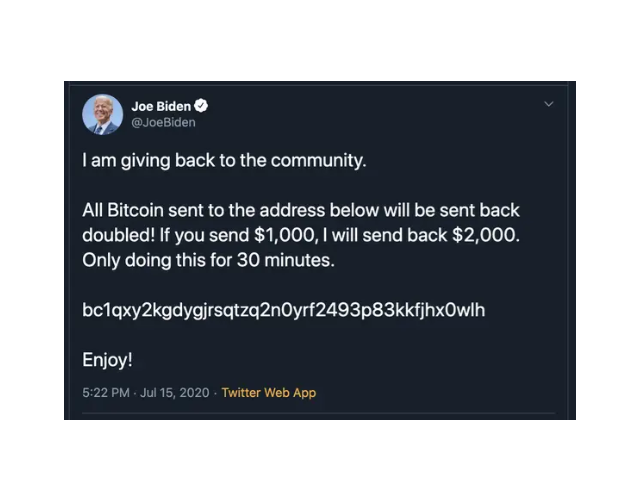The width and height of the screenshot is (640, 500).
Task: Open the Twitter Web App source link
Action: (x=269, y=393)
